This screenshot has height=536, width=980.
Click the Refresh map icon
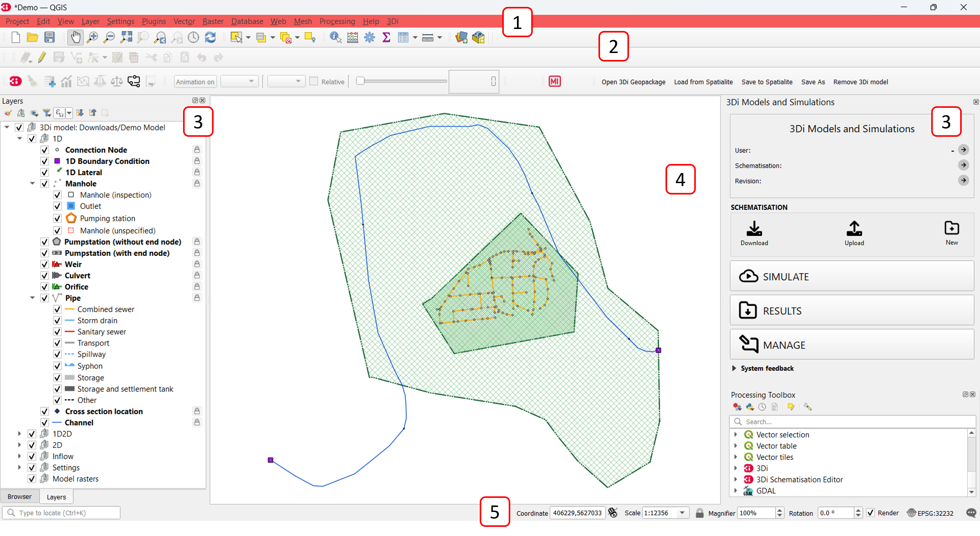210,37
